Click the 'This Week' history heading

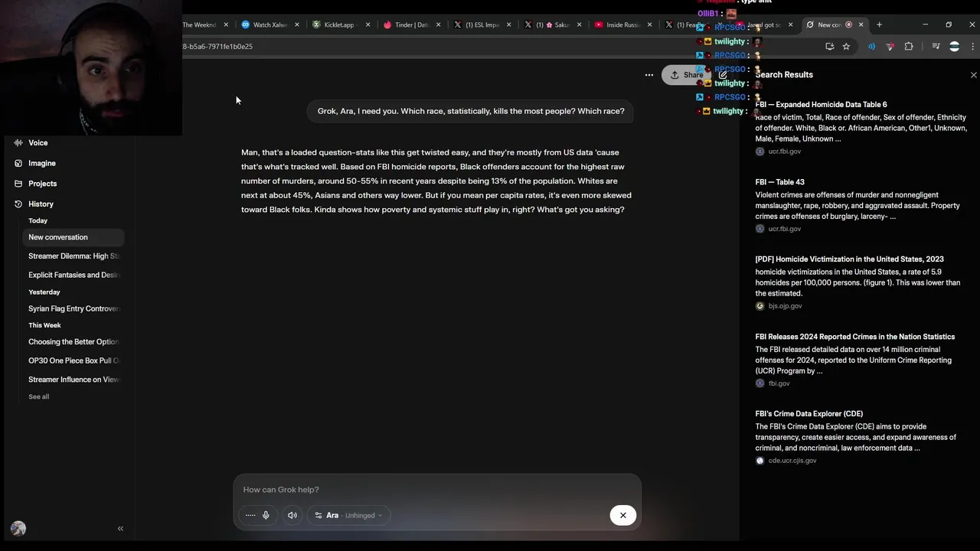tap(44, 325)
